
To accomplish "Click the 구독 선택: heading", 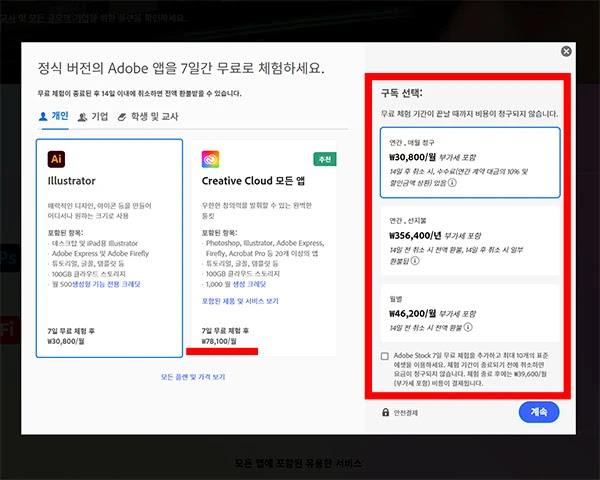I will coord(401,93).
